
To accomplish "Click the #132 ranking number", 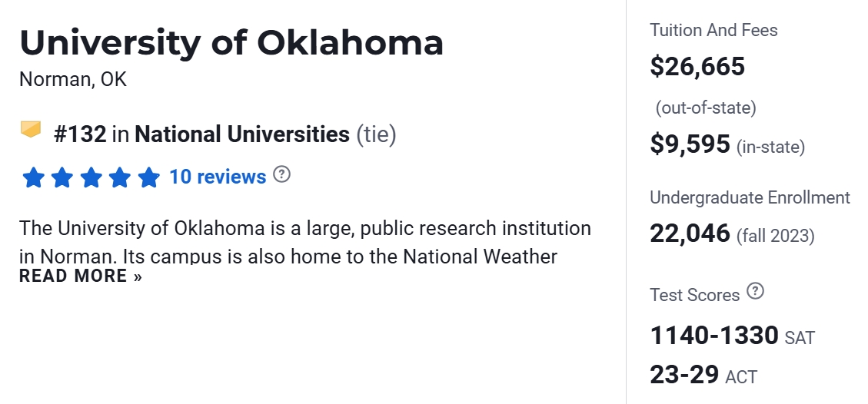I will [80, 135].
